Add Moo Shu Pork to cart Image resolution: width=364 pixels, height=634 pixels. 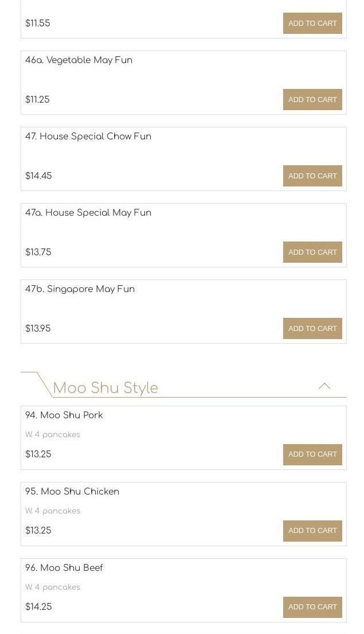click(312, 454)
